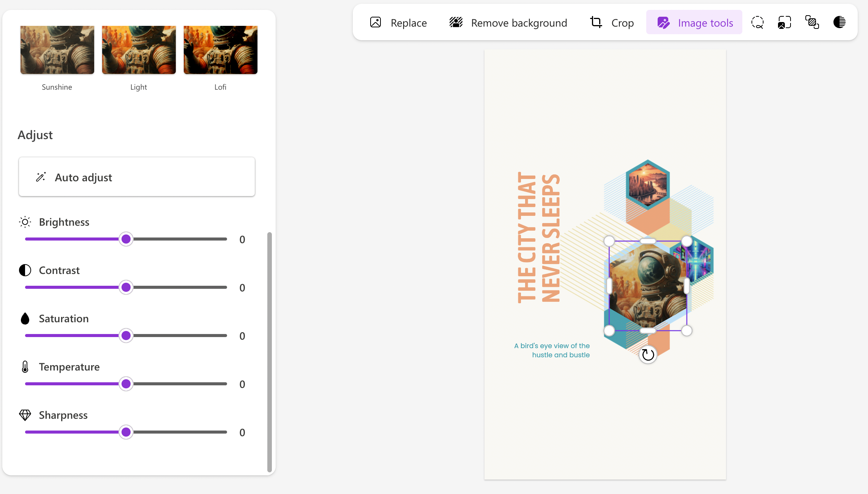Click the Adjust panel vertical scrollbar
Viewport: 868px width, 494px height.
(x=270, y=351)
